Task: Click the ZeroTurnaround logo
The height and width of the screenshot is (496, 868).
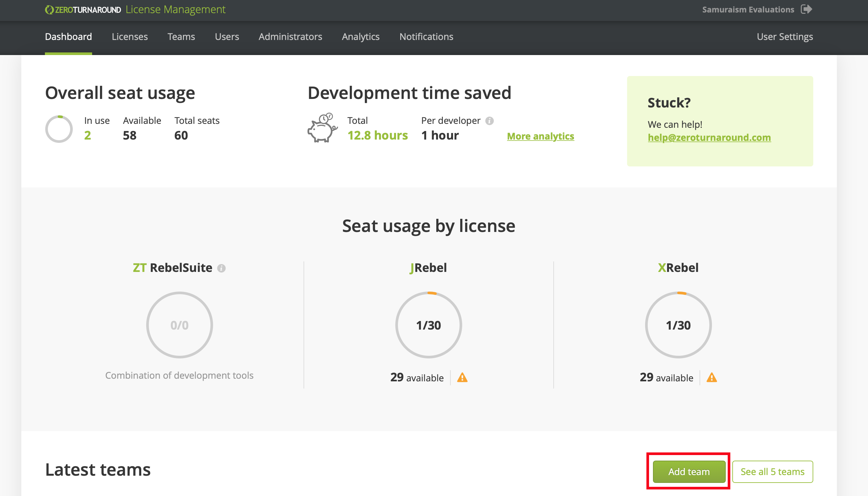Action: click(x=83, y=10)
